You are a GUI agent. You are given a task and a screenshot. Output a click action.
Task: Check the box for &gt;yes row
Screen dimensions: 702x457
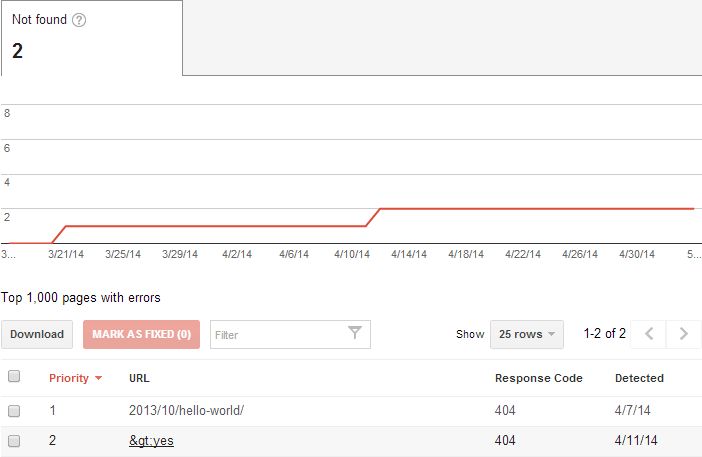(x=14, y=440)
